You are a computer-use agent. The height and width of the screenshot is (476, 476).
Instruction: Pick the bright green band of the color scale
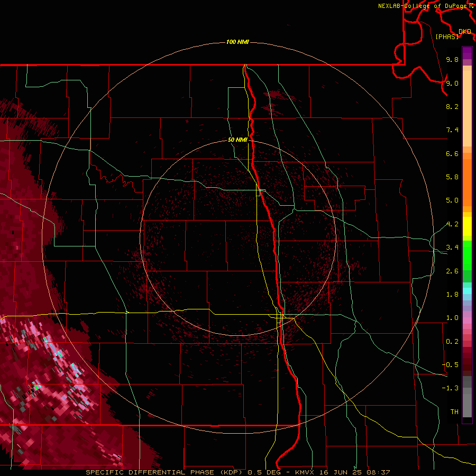(x=467, y=255)
